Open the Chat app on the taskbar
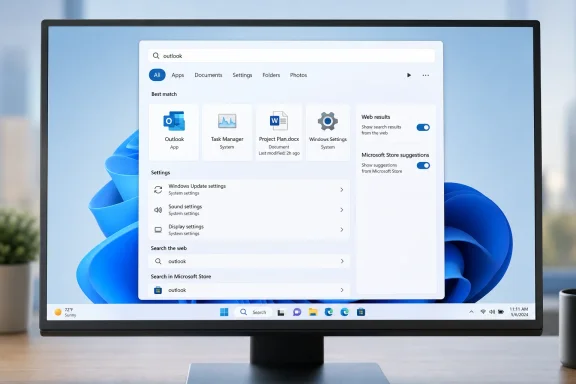576x384 pixels. tap(297, 312)
